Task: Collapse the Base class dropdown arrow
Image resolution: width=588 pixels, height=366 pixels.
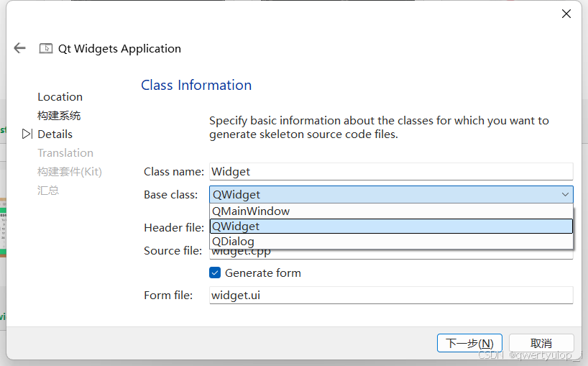Action: pyautogui.click(x=565, y=195)
